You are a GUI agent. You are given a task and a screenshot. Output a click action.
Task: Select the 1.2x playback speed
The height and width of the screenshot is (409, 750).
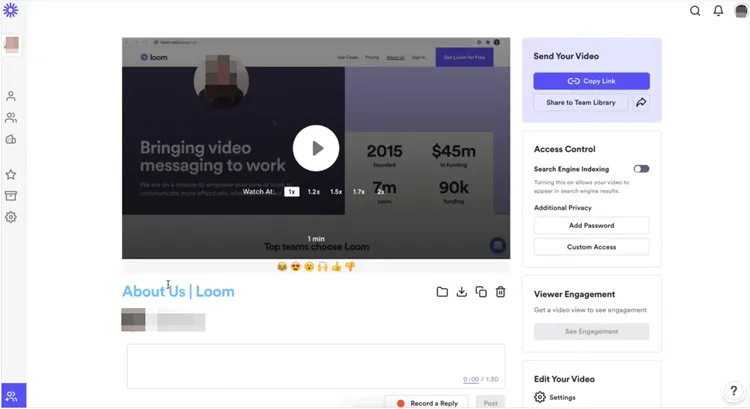(313, 191)
